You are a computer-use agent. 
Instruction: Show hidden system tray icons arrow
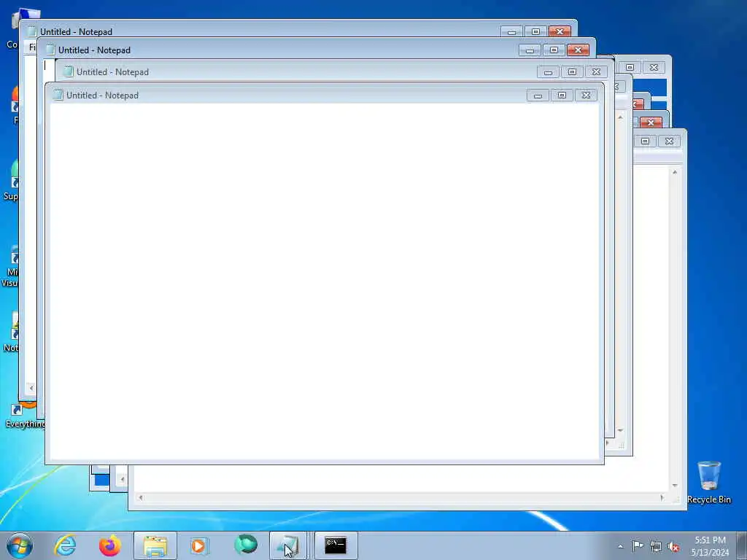coord(620,546)
